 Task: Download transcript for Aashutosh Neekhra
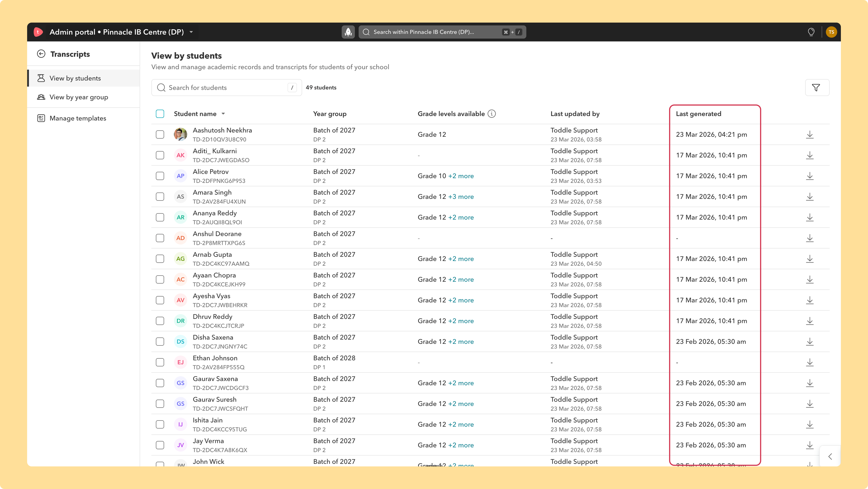pyautogui.click(x=810, y=134)
